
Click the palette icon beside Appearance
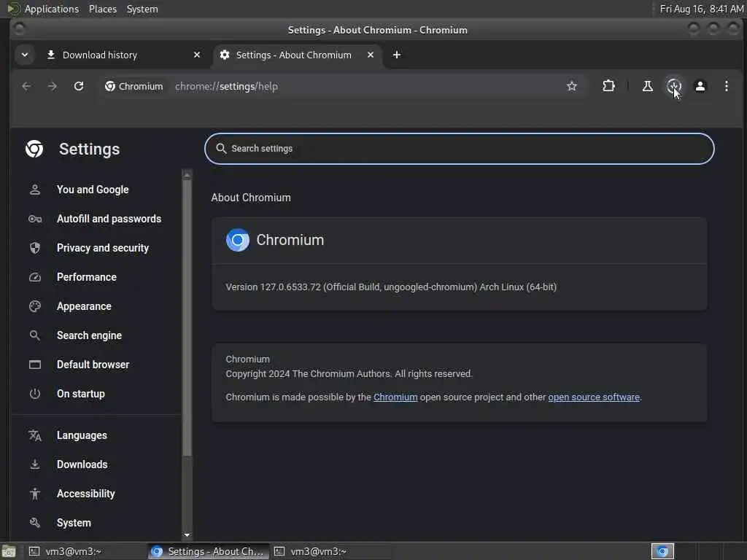[x=35, y=306]
